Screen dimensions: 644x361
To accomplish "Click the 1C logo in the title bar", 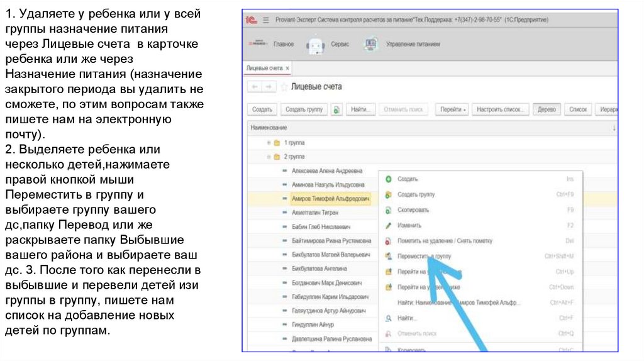I will pos(251,19).
